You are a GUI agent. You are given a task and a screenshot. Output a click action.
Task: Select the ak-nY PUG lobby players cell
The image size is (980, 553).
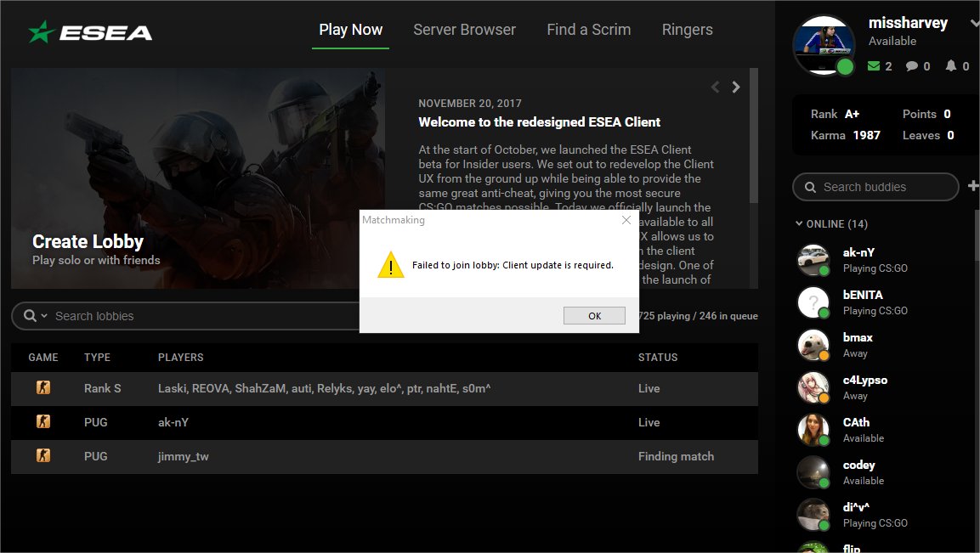pyautogui.click(x=173, y=422)
